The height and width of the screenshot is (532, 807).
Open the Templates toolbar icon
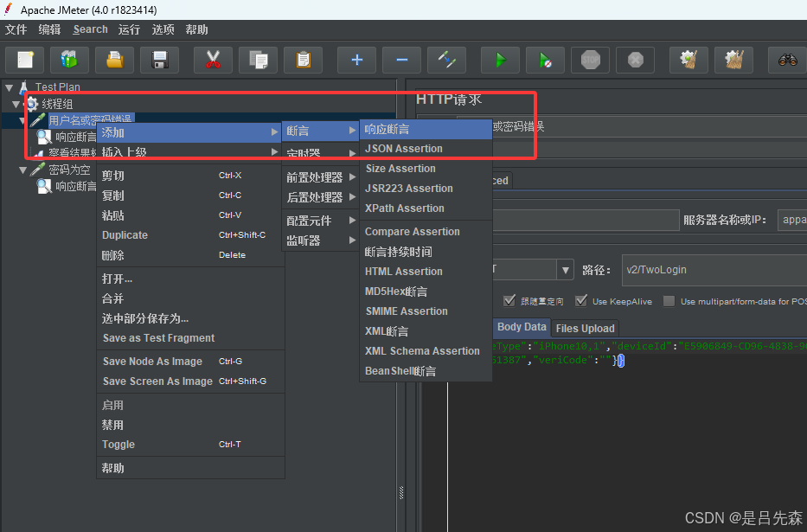[69, 60]
